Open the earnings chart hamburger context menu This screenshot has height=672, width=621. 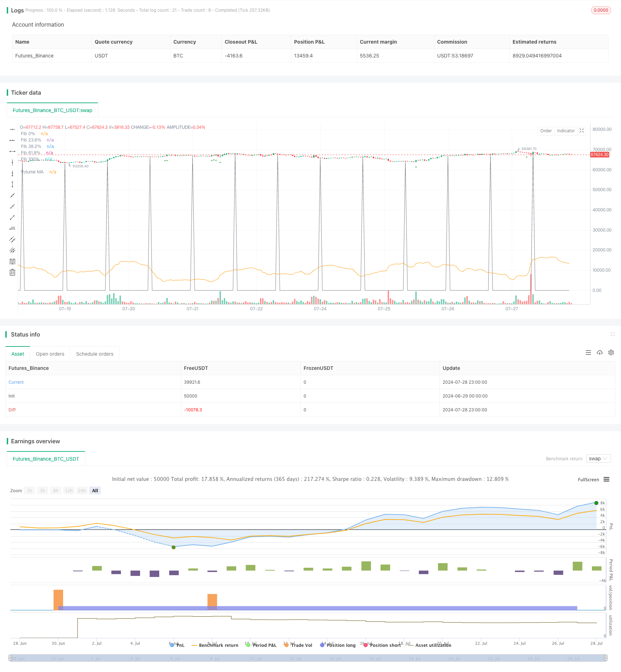pyautogui.click(x=606, y=479)
